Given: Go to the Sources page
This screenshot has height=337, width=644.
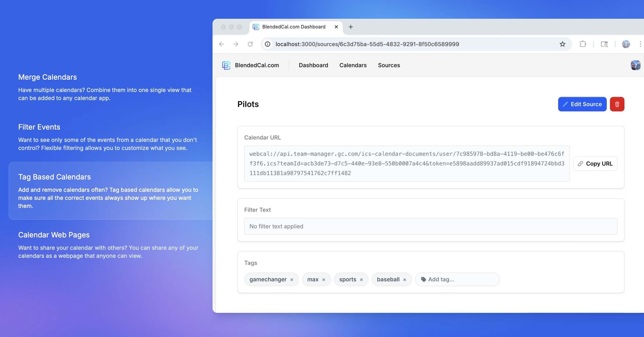Looking at the screenshot, I should click(x=389, y=65).
